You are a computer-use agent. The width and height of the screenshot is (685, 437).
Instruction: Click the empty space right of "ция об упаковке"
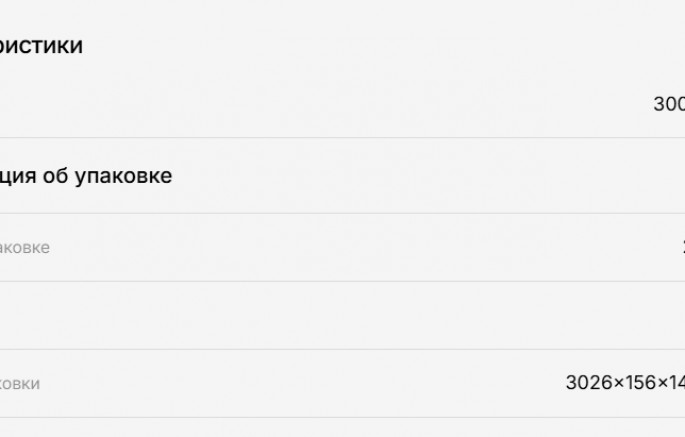tap(428, 176)
